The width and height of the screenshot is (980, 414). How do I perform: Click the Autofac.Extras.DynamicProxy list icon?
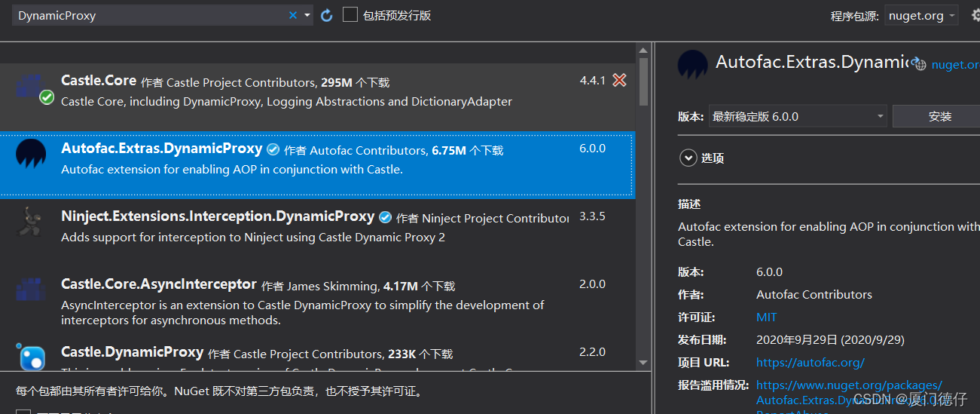coord(31,154)
